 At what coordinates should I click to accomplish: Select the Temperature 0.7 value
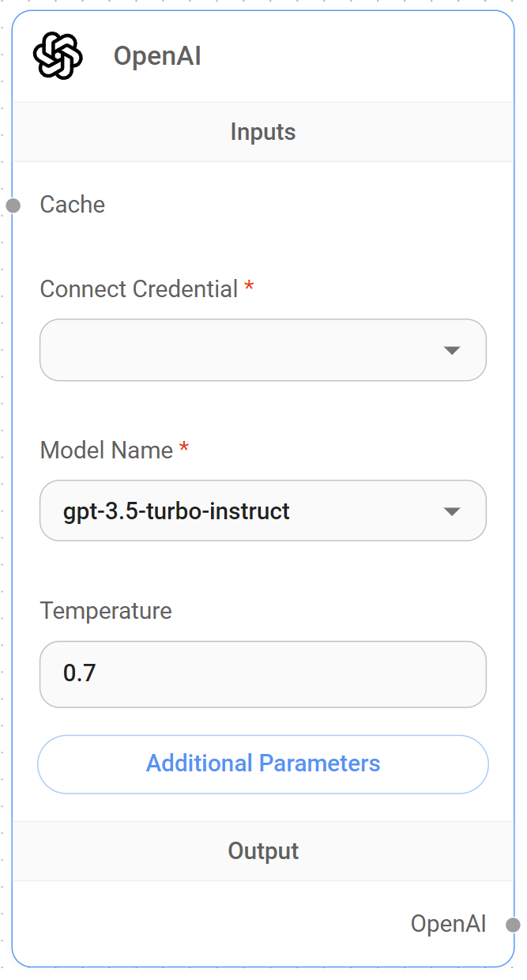[77, 673]
